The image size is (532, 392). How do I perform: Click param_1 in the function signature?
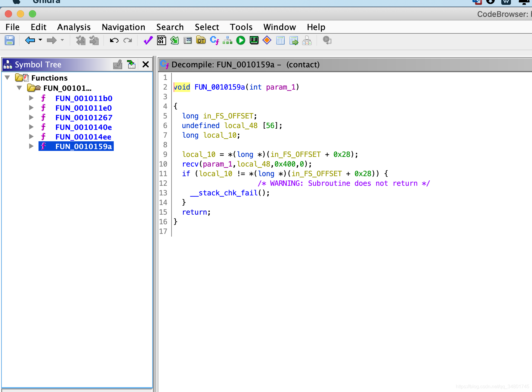pos(281,87)
